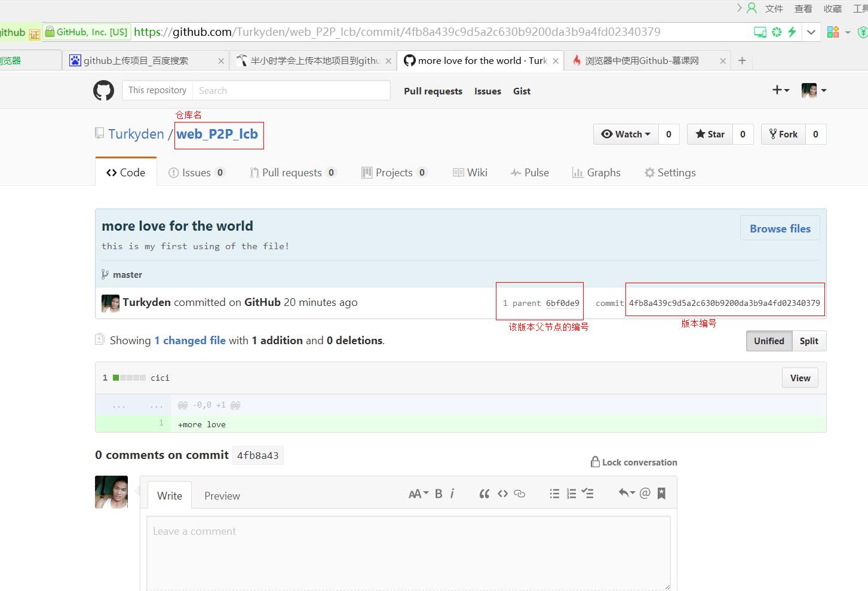View the Pulse tab
Viewport: 868px width, 591px height.
point(530,173)
